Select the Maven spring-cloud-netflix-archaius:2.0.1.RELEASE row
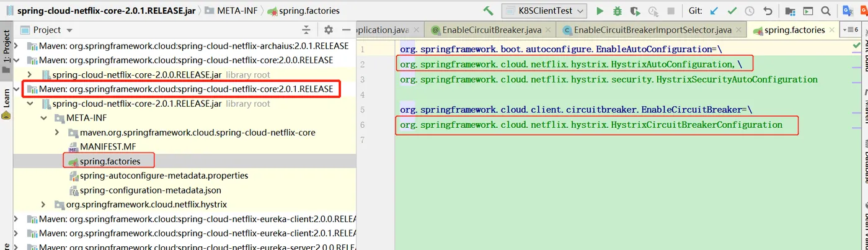 pyautogui.click(x=185, y=46)
